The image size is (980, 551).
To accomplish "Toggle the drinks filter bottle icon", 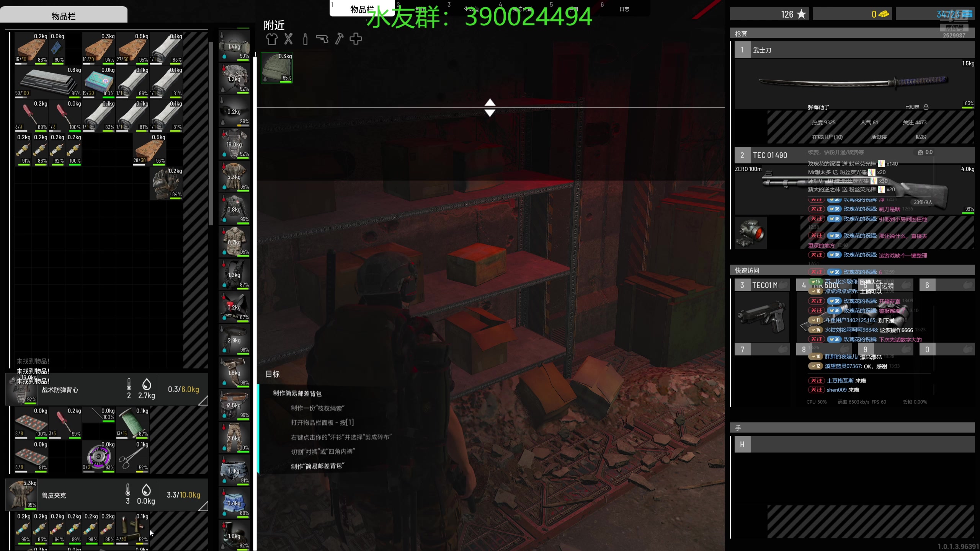I will pos(305,39).
